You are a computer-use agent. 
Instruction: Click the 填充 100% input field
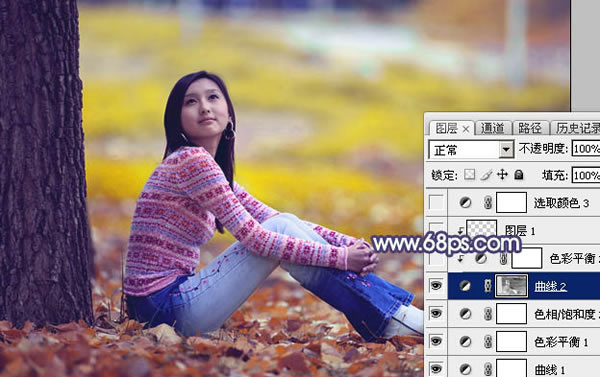click(x=586, y=176)
